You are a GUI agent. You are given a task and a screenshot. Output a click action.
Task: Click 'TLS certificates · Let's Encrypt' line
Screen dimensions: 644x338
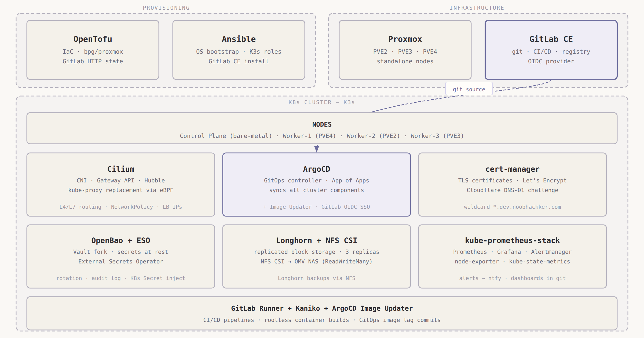pos(513,181)
